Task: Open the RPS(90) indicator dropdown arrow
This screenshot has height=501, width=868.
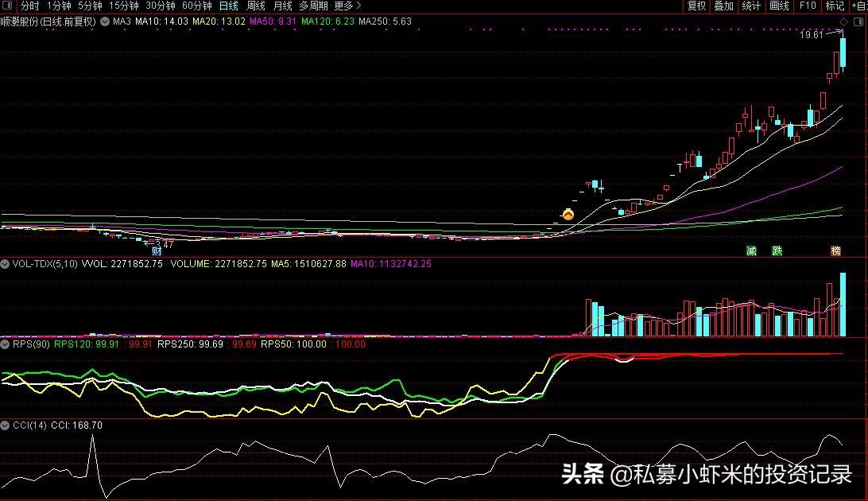Action: pos(5,344)
